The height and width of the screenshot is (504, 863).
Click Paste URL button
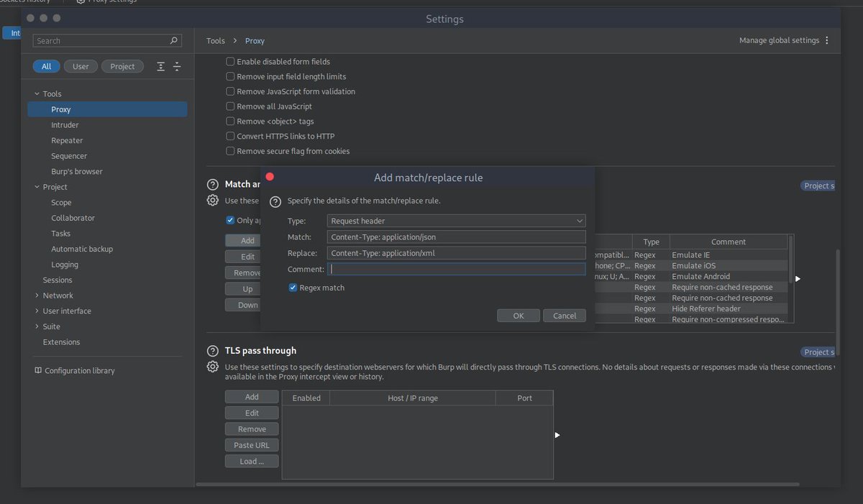pyautogui.click(x=252, y=445)
